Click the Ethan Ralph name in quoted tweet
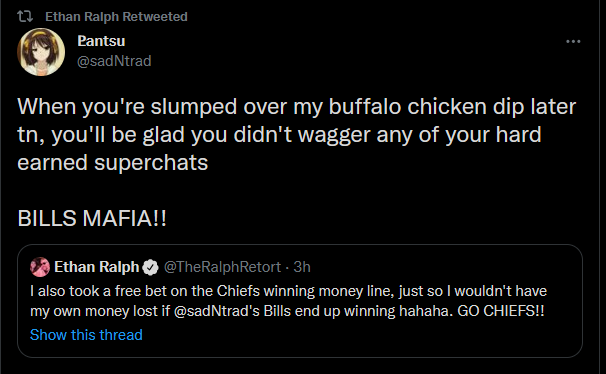Viewport: 606px width, 374px height. pos(97,267)
